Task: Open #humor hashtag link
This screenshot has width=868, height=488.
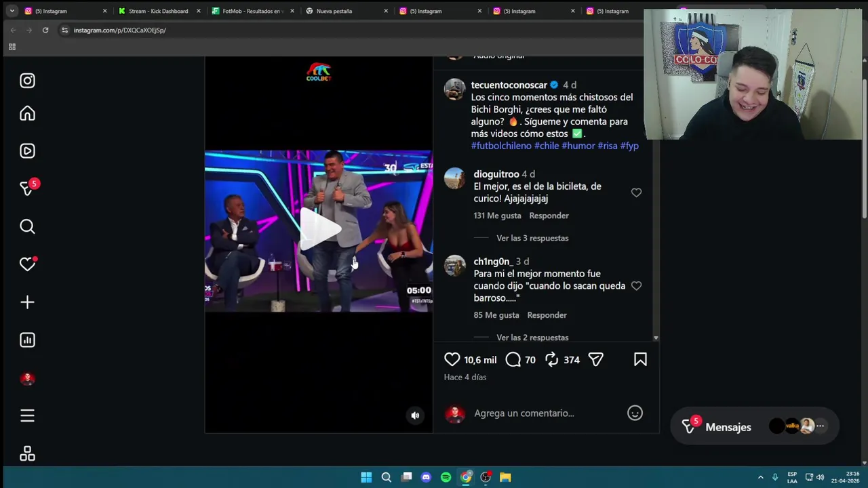Action: 578,146
